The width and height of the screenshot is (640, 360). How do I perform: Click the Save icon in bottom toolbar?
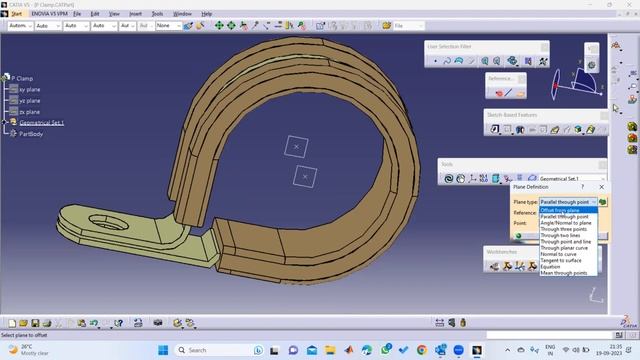35,323
